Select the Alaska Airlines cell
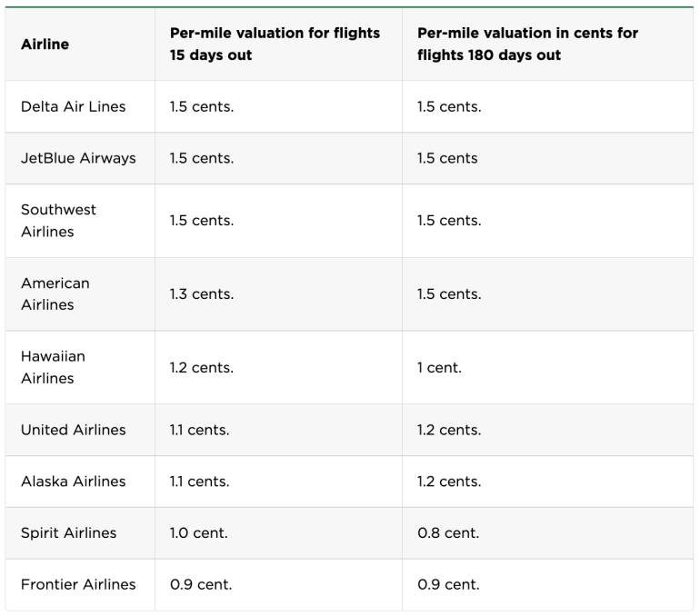700x616 pixels. 74,482
